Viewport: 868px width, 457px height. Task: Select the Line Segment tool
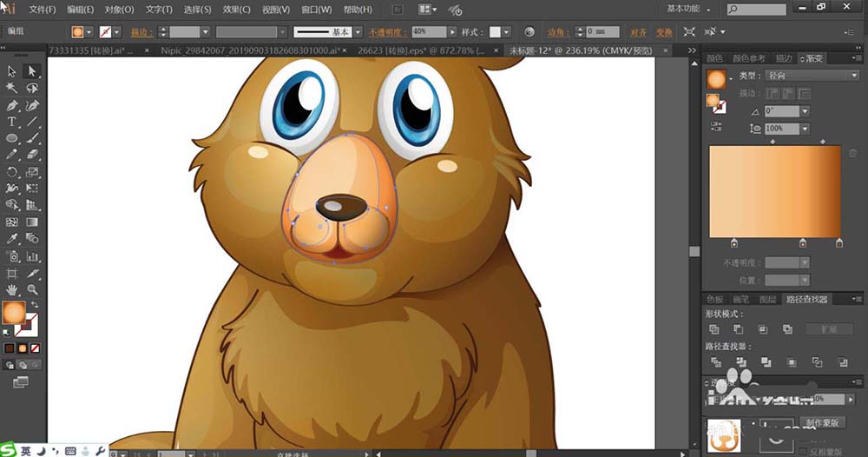click(x=32, y=122)
